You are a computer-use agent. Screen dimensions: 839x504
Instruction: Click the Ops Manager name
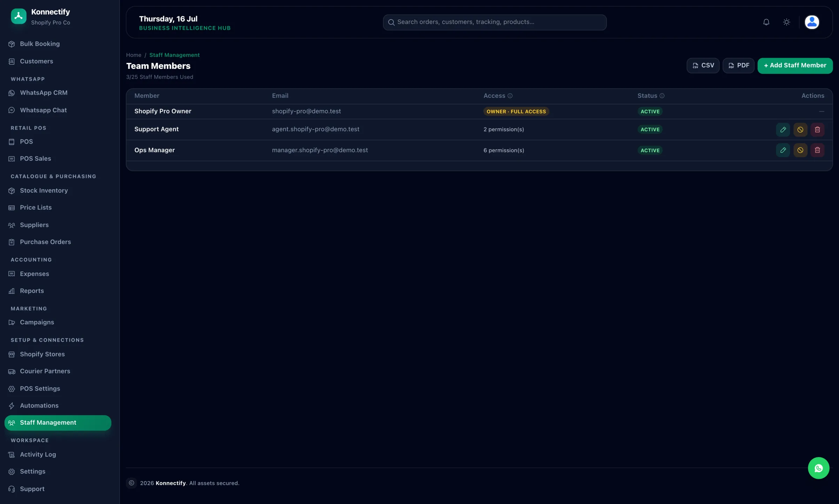point(155,150)
